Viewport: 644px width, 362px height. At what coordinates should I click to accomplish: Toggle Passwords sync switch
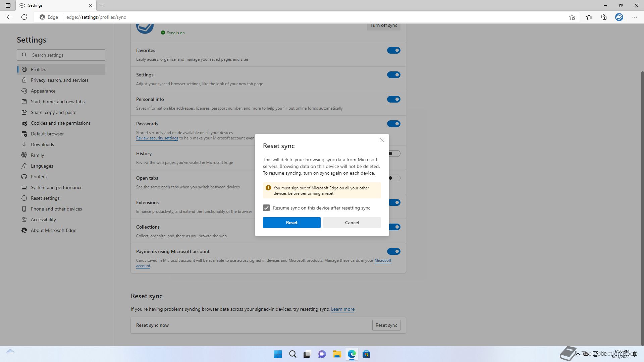pyautogui.click(x=394, y=124)
